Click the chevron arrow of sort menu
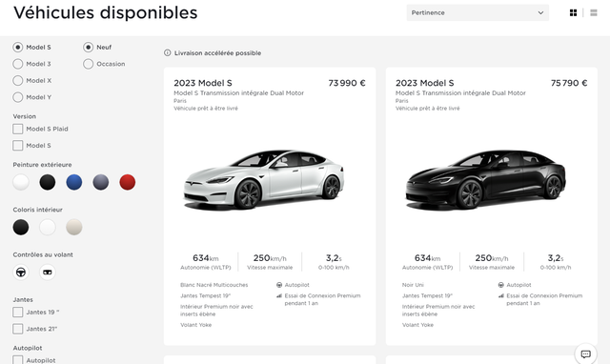This screenshot has width=610, height=364. [540, 12]
